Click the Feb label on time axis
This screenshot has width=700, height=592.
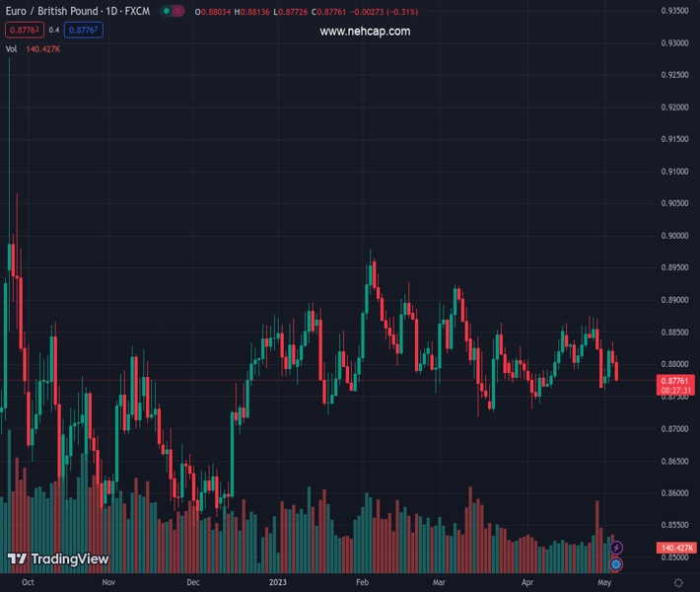pos(362,583)
